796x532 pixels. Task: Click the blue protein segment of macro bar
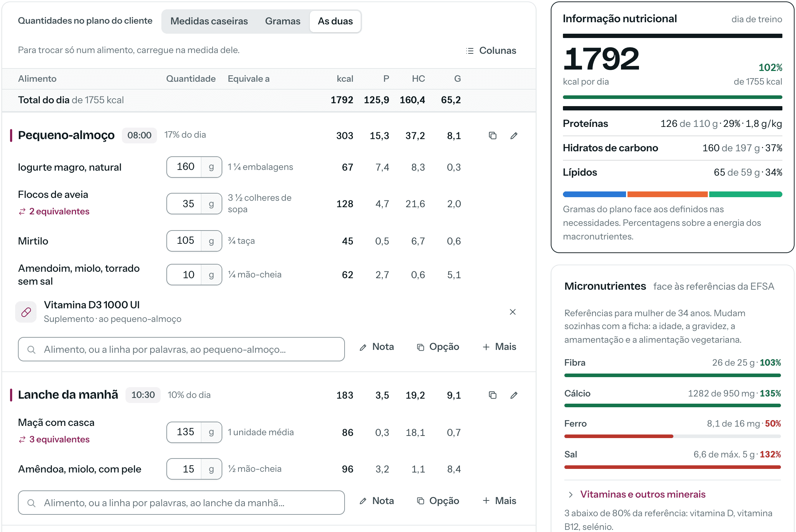click(594, 194)
